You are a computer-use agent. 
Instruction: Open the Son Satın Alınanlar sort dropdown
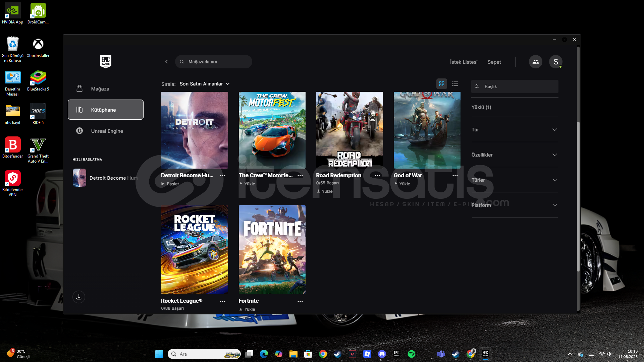click(x=205, y=84)
